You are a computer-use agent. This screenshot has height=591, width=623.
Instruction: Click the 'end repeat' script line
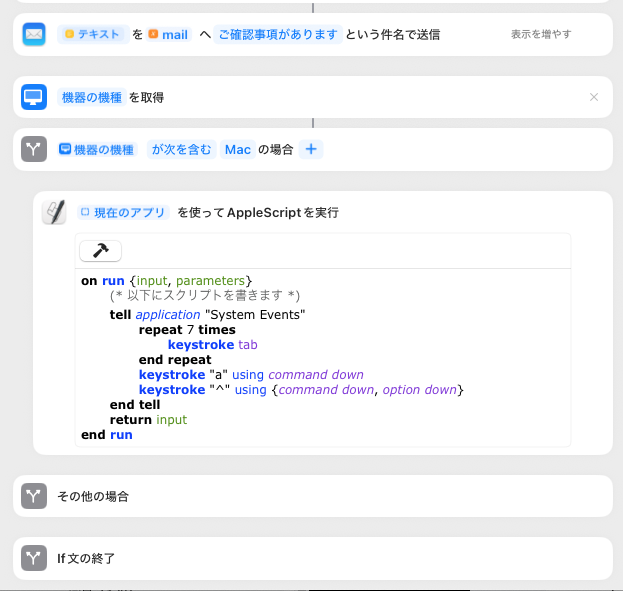(175, 360)
